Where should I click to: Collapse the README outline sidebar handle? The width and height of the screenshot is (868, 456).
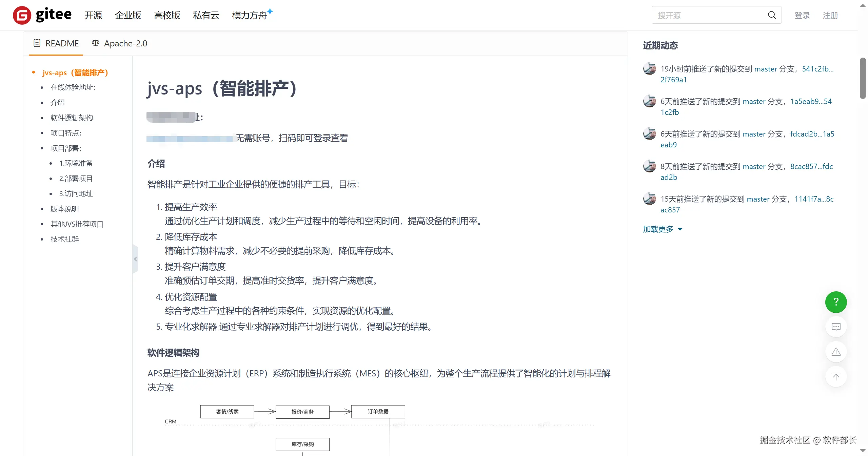click(135, 259)
